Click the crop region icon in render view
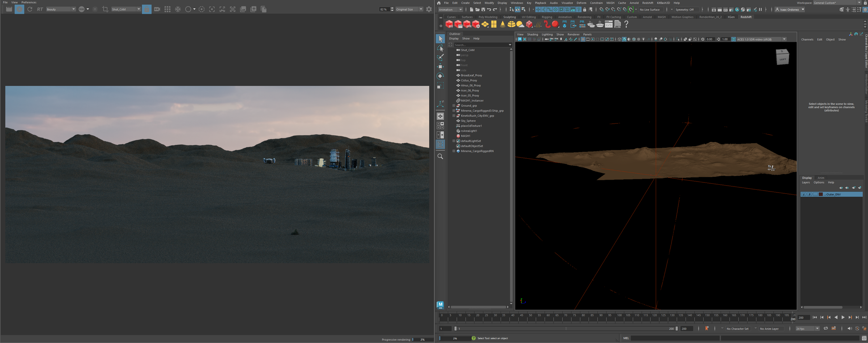The height and width of the screenshot is (343, 868). 105,9
